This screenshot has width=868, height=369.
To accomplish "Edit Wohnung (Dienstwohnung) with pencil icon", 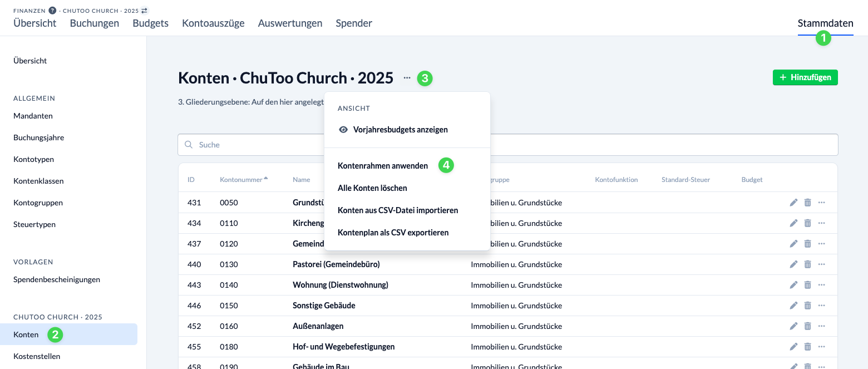I will [793, 285].
